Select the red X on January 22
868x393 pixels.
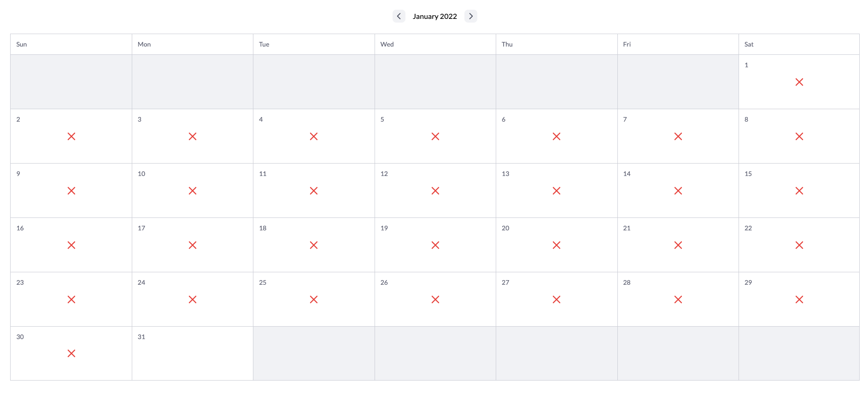point(799,245)
